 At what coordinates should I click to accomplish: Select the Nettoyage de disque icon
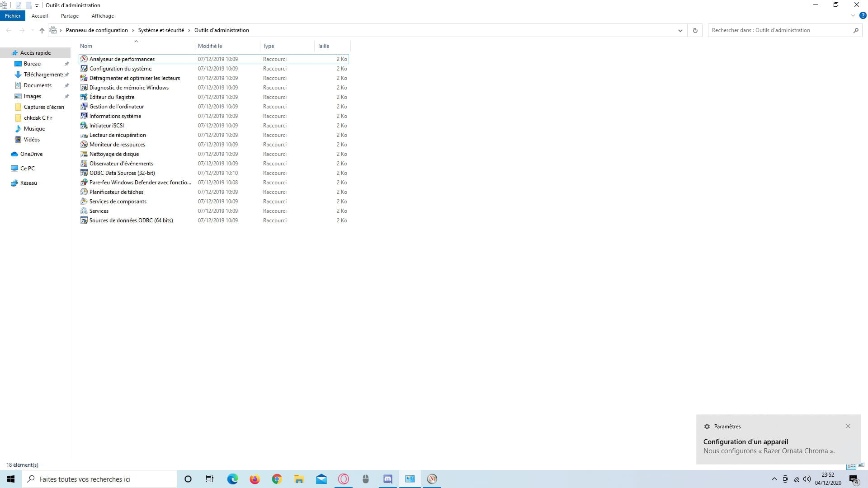[x=84, y=154]
